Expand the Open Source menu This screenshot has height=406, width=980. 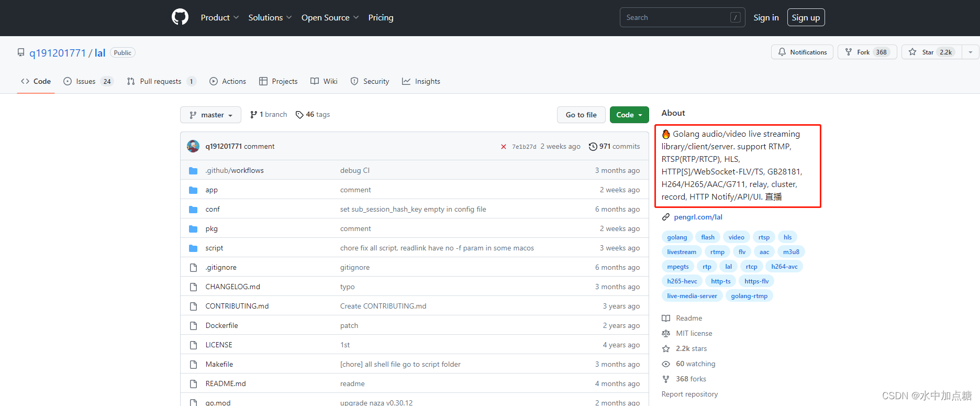[330, 17]
